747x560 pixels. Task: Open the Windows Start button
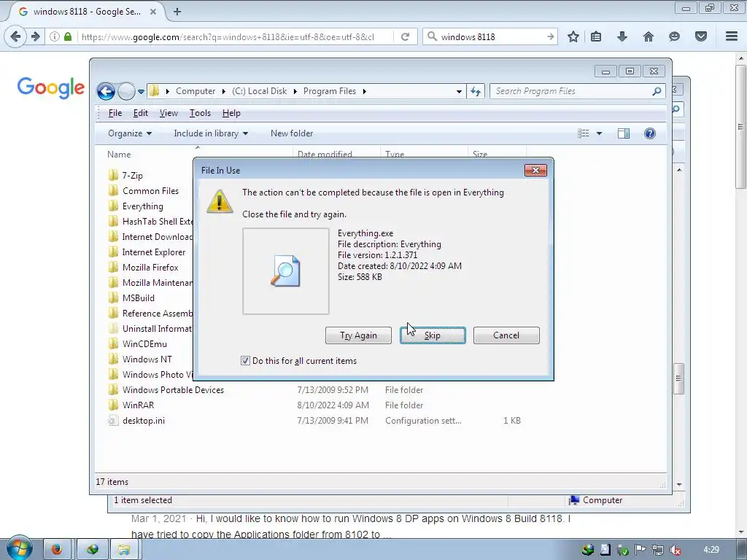[18, 548]
